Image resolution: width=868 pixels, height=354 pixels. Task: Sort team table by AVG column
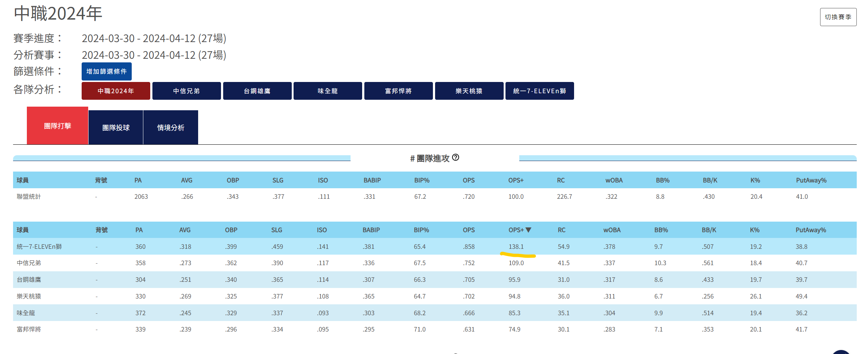coord(185,230)
